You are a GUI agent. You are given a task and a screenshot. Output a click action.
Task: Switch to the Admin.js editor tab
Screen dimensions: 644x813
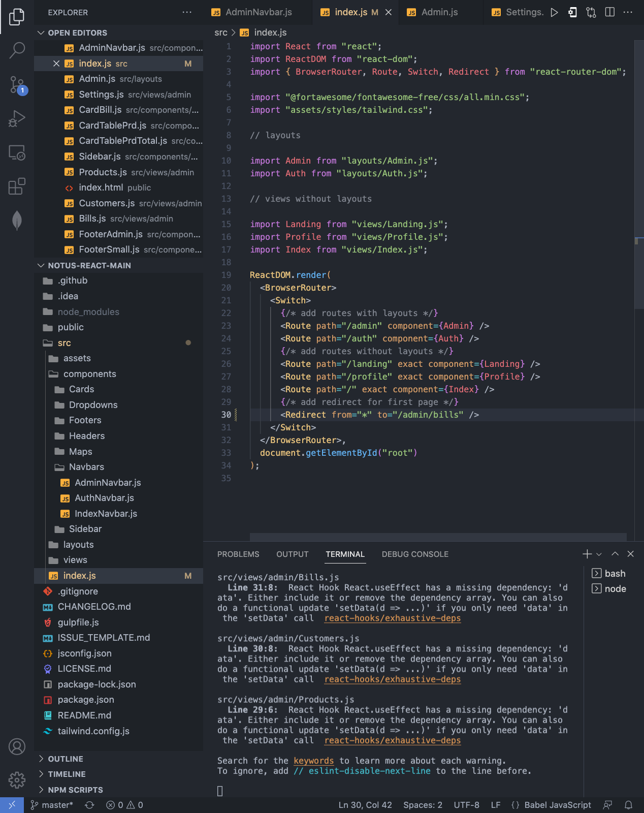(x=439, y=12)
